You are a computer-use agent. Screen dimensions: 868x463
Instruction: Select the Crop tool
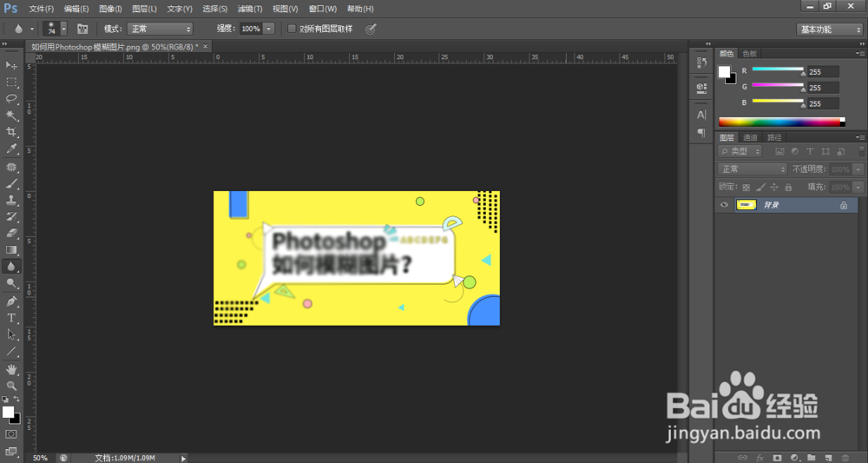(11, 132)
